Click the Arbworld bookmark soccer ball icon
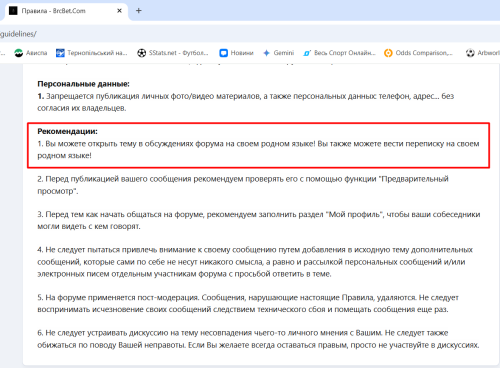Image resolution: width=500 pixels, height=368 pixels. point(470,53)
